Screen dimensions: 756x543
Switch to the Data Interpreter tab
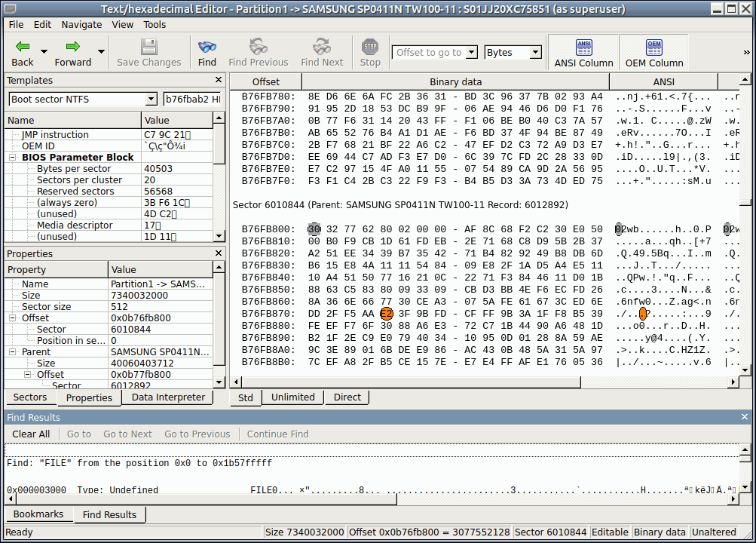168,397
